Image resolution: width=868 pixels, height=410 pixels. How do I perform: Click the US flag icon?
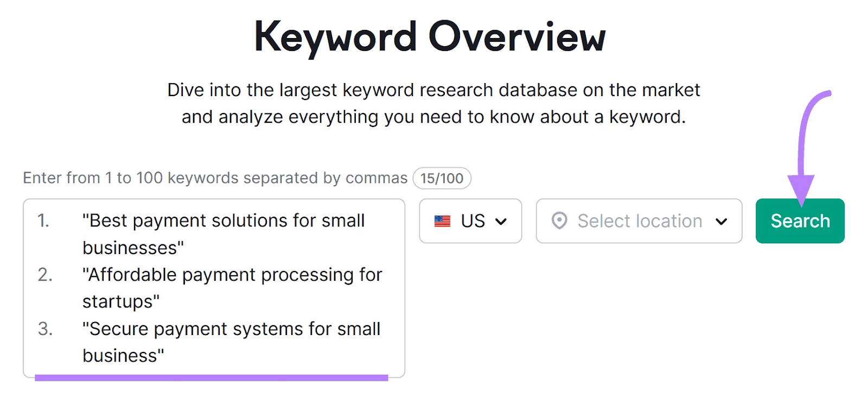[442, 222]
